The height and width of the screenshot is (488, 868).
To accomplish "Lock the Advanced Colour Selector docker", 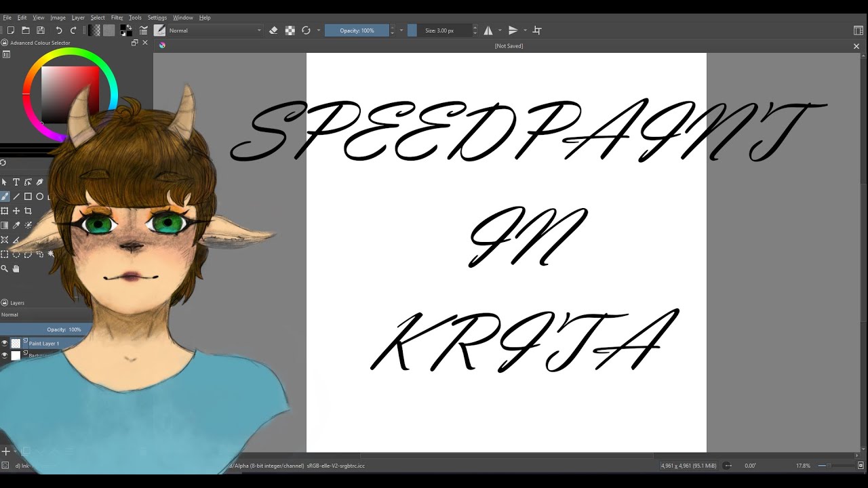I will [4, 43].
